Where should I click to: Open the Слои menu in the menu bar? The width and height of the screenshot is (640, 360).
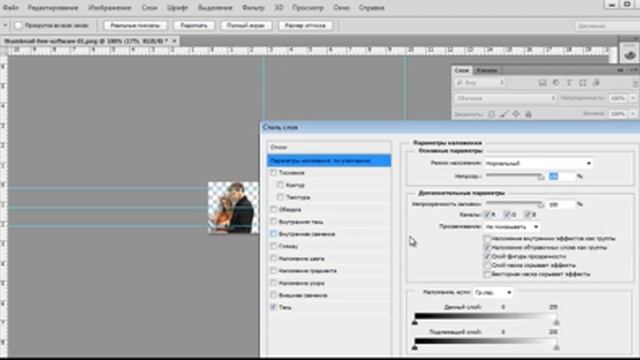(x=149, y=7)
